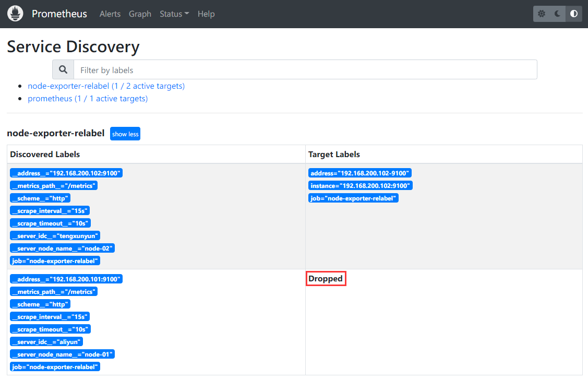The image size is (588, 379).
Task: Open the Help link
Action: [x=206, y=14]
